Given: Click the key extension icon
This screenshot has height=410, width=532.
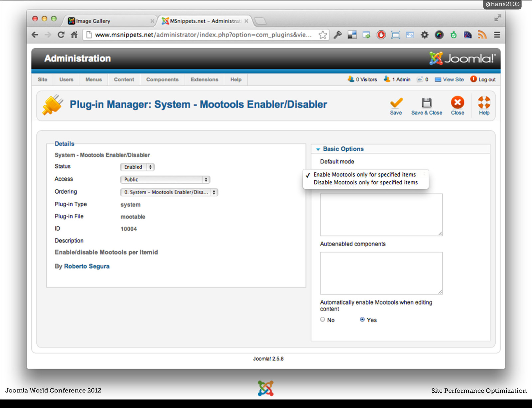Looking at the screenshot, I should [338, 35].
